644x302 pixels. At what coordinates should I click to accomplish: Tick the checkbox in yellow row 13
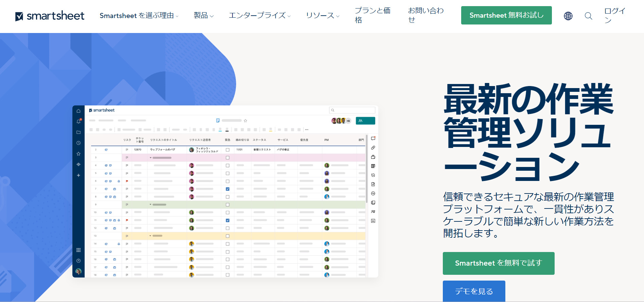228,236
